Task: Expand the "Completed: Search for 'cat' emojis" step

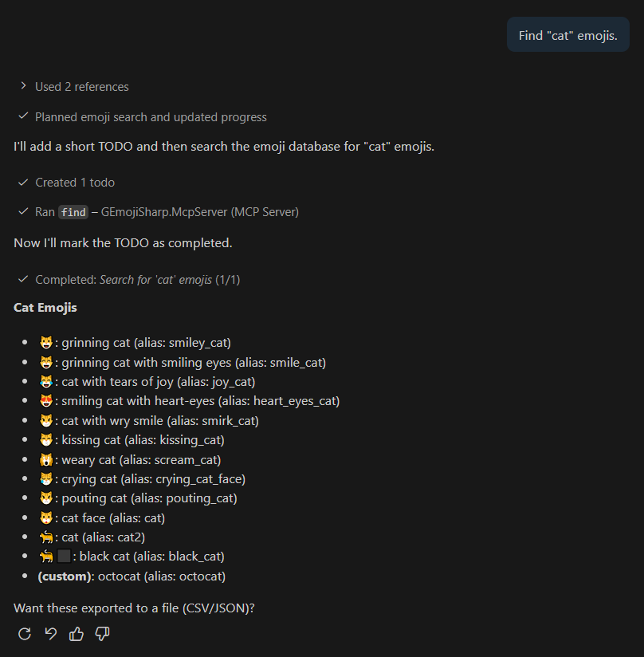Action: (x=134, y=279)
